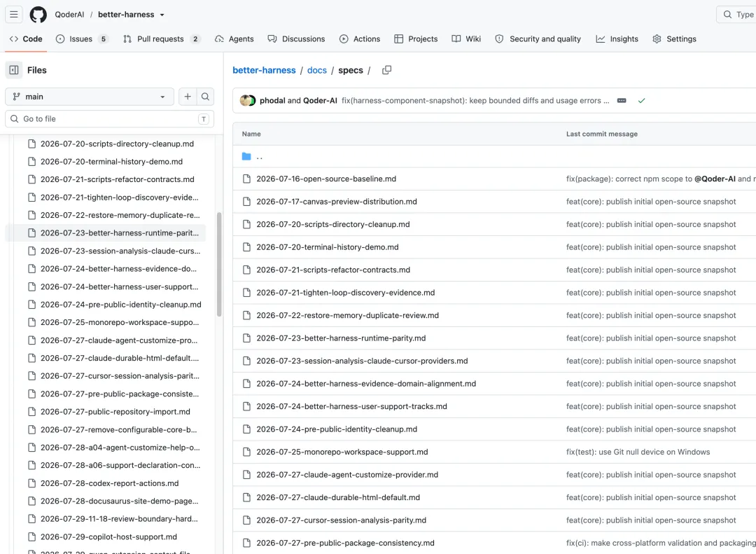View the green check commit status
The width and height of the screenshot is (756, 554).
click(641, 100)
